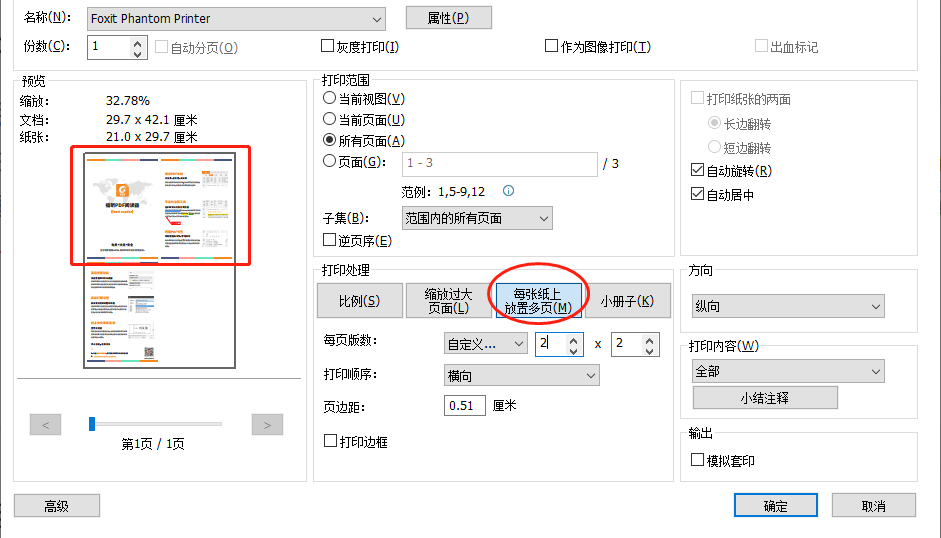The height and width of the screenshot is (538, 941).
Task: Click the 页边距 margin input field
Action: pyautogui.click(x=464, y=405)
